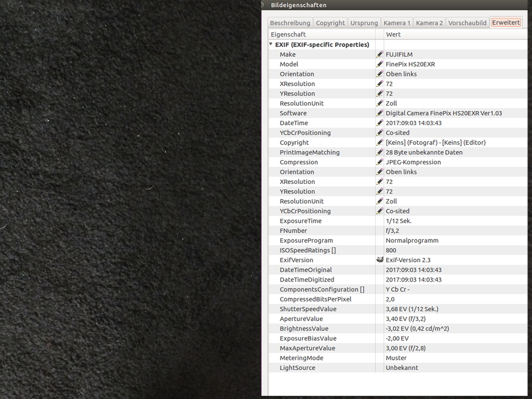532x399 pixels.
Task: Switch to Kamera 2 tab
Action: tap(429, 23)
